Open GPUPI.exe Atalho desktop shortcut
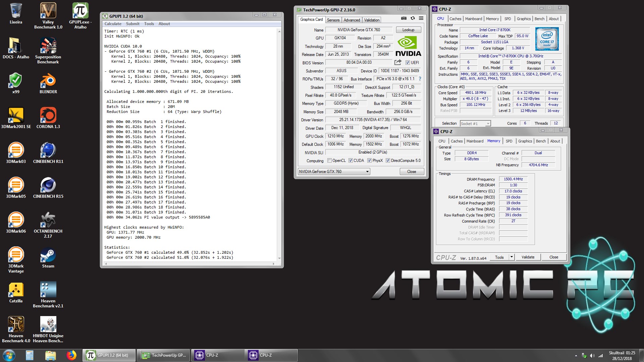The image size is (644, 362). 80,15
